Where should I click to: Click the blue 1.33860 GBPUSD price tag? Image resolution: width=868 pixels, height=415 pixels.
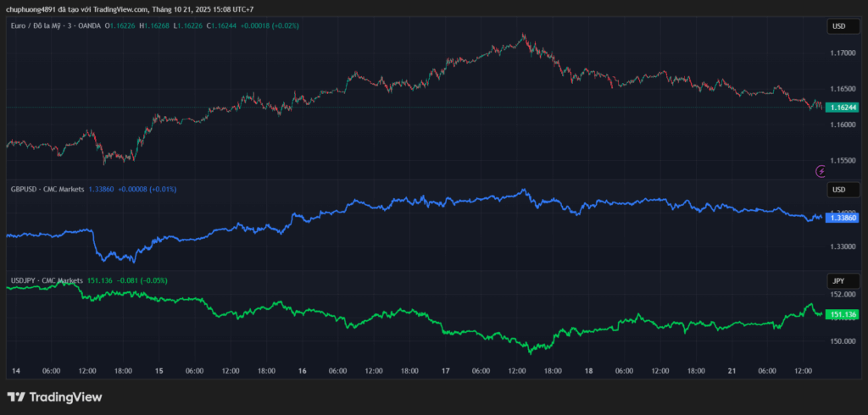point(843,218)
